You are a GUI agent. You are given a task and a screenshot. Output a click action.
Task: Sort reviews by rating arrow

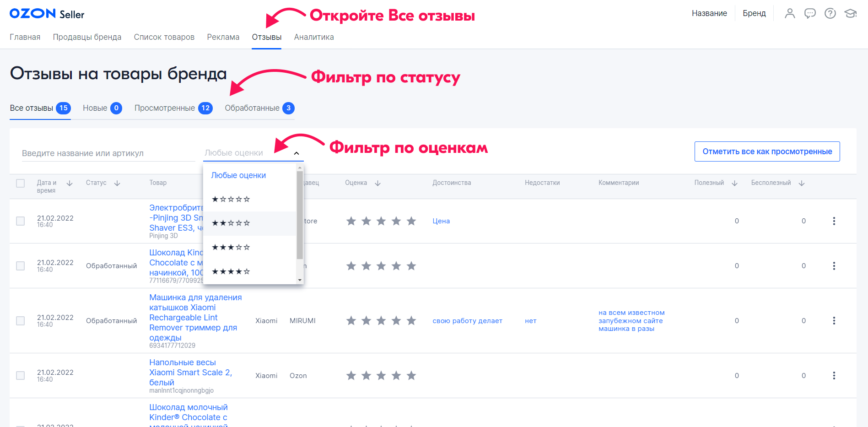pos(377,183)
